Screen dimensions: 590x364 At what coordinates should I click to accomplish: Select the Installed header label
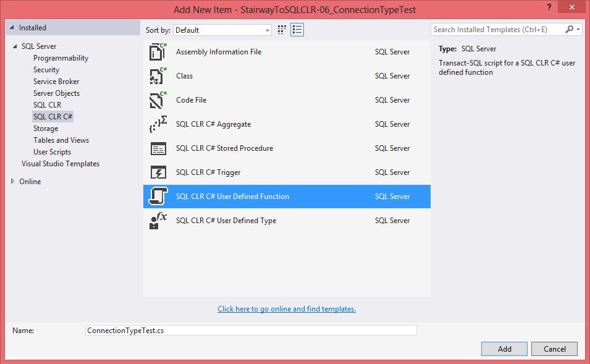point(33,28)
